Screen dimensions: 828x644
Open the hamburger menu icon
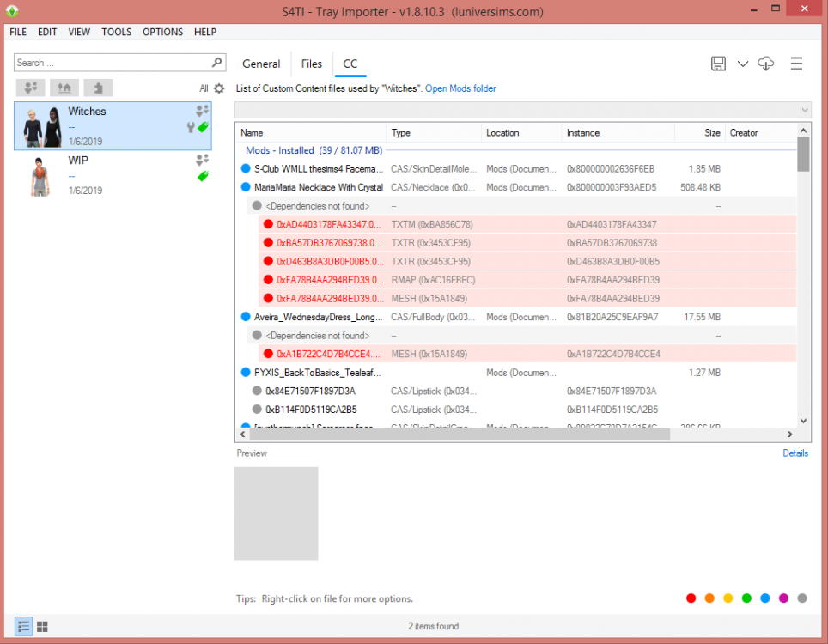(x=796, y=64)
